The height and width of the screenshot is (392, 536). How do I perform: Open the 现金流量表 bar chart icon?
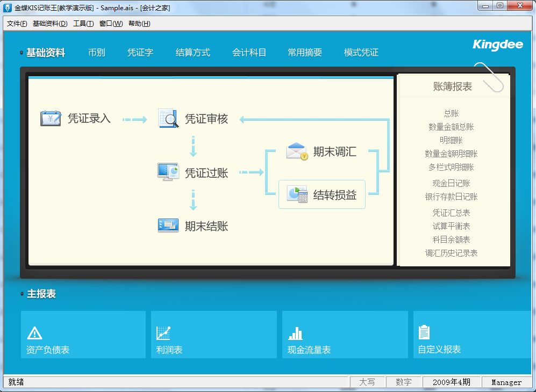pyautogui.click(x=295, y=333)
